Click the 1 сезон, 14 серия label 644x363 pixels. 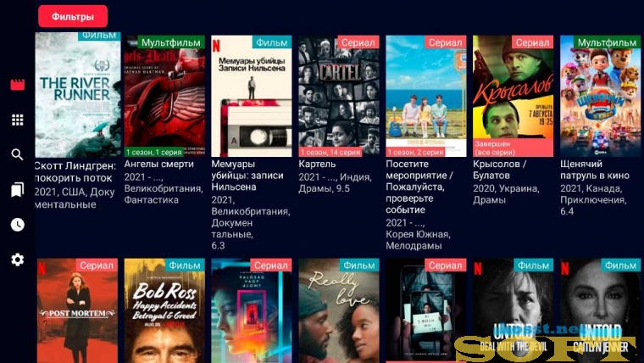(330, 152)
